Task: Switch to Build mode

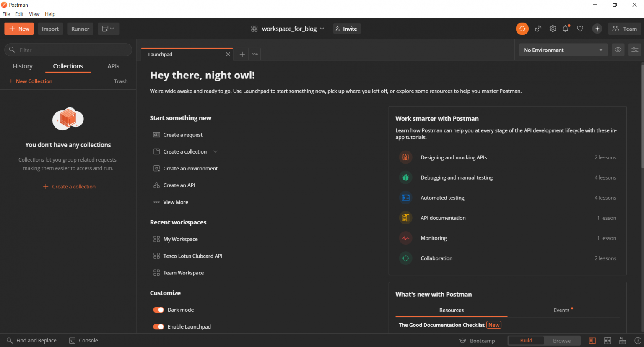Action: tap(526, 340)
